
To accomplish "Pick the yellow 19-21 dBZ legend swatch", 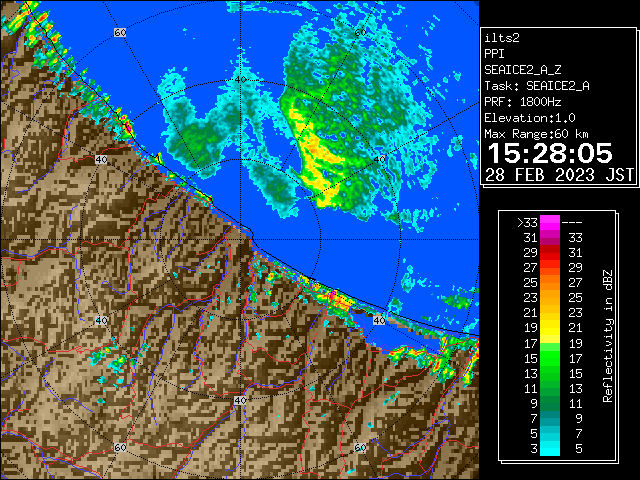I will (x=550, y=328).
